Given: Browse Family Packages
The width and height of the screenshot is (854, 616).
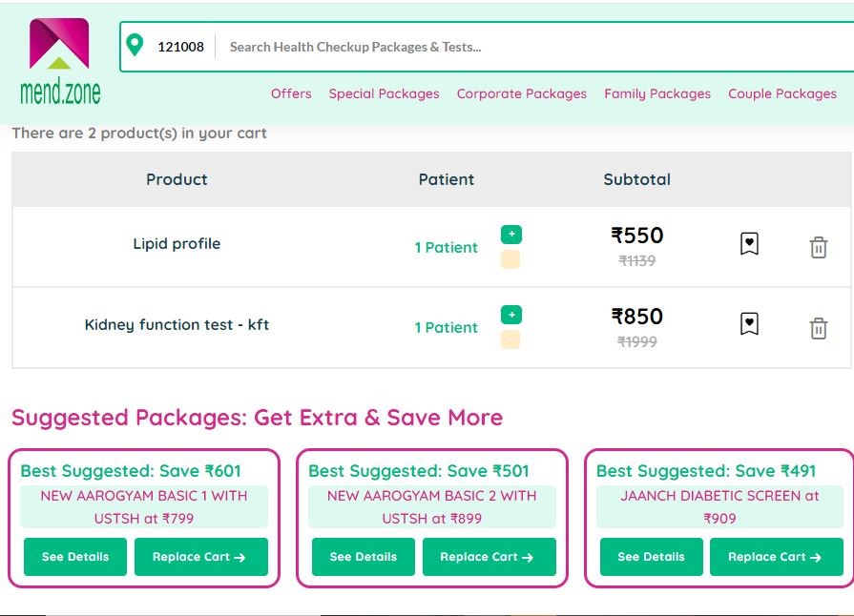Looking at the screenshot, I should [x=657, y=93].
